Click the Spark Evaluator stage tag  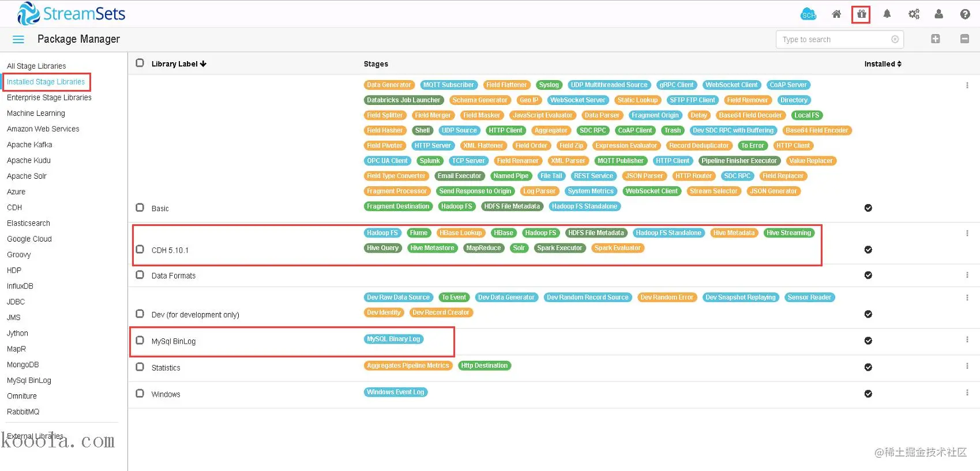click(x=617, y=248)
